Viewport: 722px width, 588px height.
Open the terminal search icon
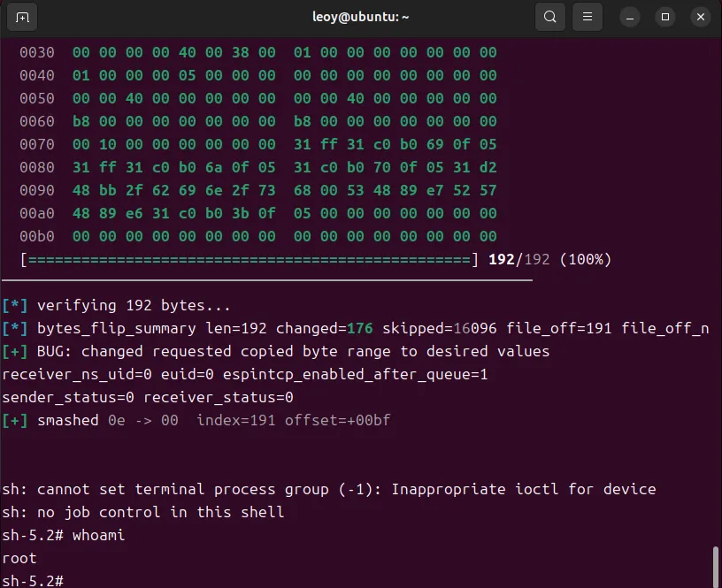pos(549,17)
